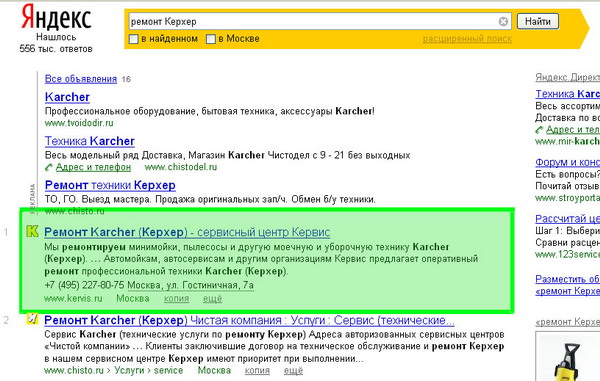This screenshot has height=381, width=600.
Task: Click 'service' breadcrumb in the chisto.ru result
Action: (x=168, y=370)
